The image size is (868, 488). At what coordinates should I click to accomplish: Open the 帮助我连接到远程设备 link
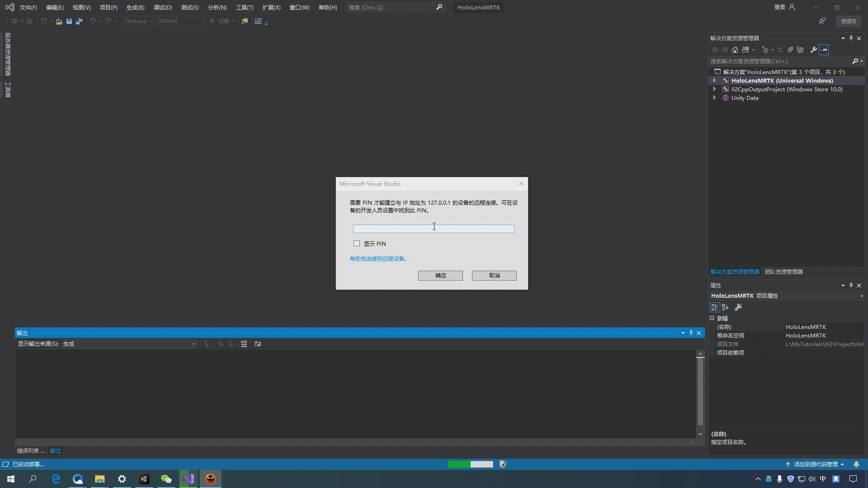coord(379,259)
